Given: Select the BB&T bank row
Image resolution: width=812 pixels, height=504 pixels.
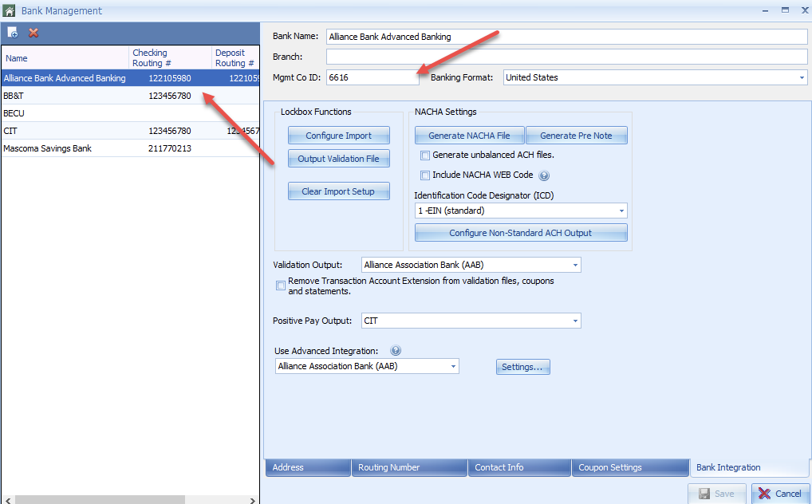Looking at the screenshot, I should [x=130, y=96].
